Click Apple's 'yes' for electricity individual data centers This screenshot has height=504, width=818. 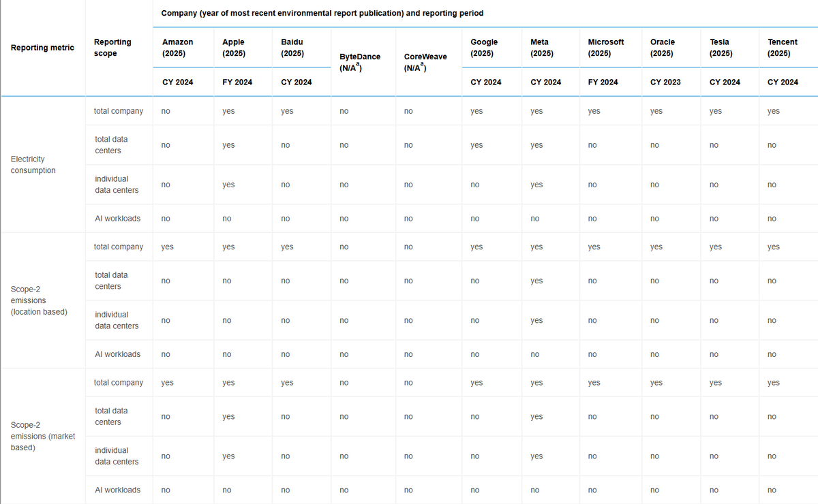[x=228, y=185]
